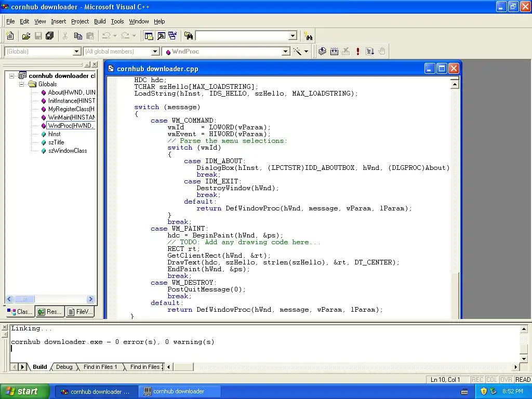Open the Find text combo box dropdown
532x399 pixels.
[x=293, y=36]
